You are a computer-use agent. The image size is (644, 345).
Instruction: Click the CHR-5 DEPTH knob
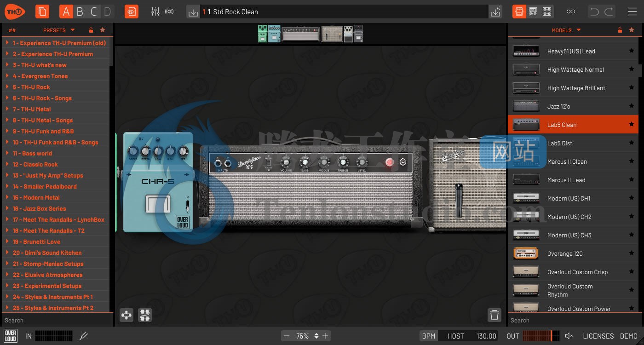pyautogui.click(x=145, y=151)
